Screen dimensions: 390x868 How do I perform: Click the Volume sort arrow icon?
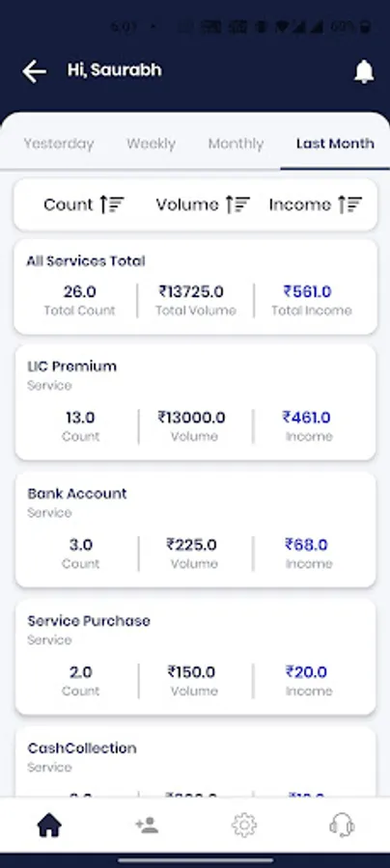tap(237, 204)
